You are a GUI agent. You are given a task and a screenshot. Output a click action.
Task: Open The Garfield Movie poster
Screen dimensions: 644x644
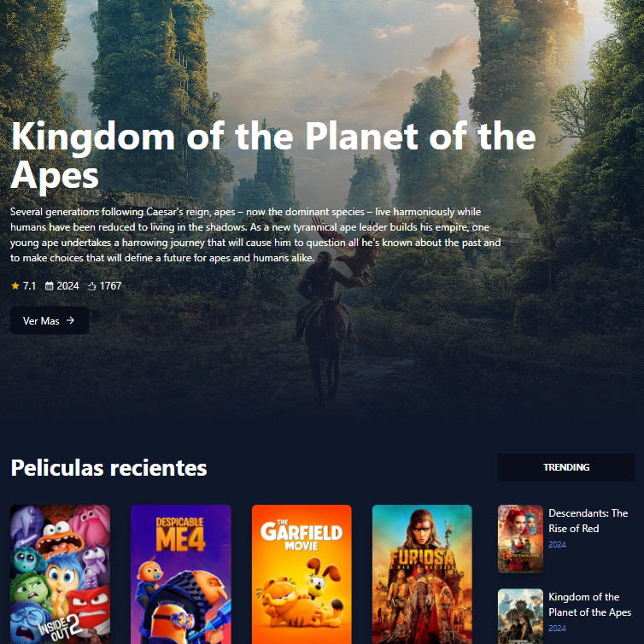(302, 574)
